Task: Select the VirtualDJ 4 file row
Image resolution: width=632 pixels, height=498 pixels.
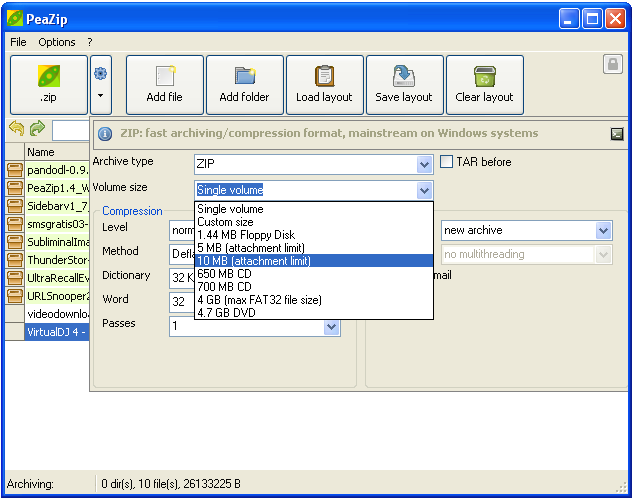Action: (x=57, y=332)
